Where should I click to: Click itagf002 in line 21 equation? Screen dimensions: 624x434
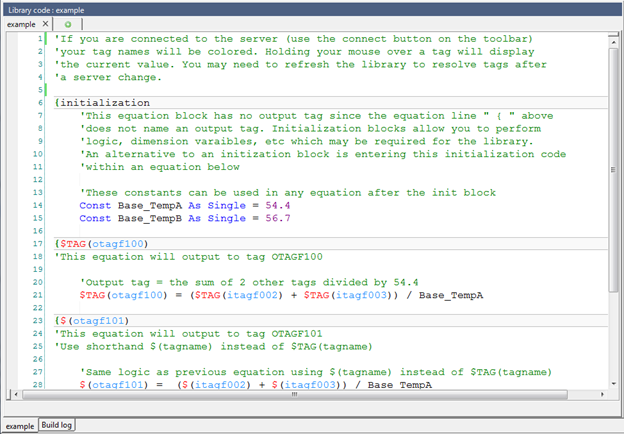click(x=252, y=295)
